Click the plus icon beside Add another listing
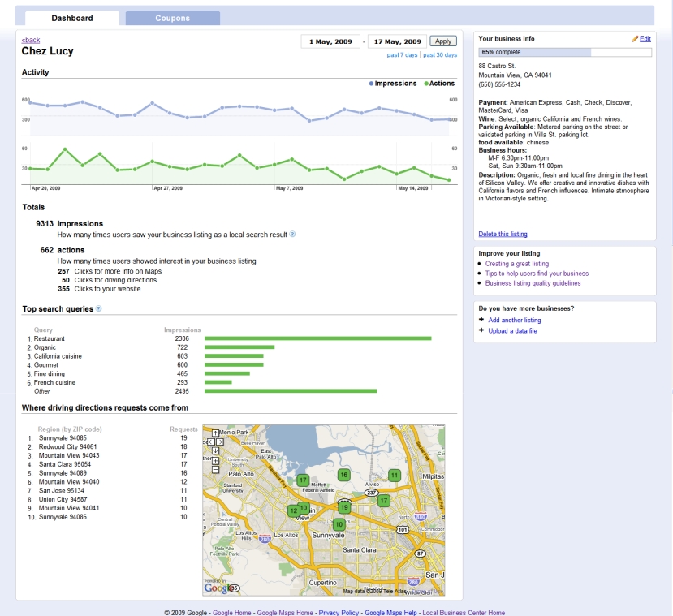Screen dimensions: 673x616 [x=481, y=320]
